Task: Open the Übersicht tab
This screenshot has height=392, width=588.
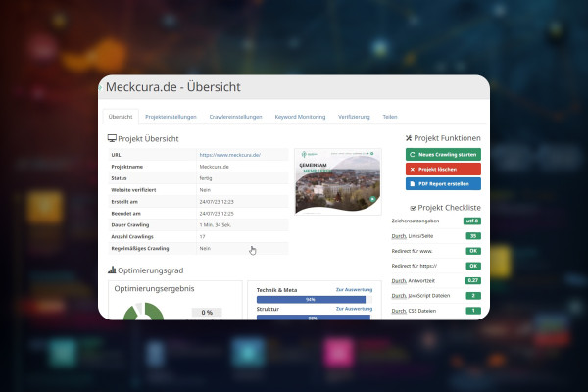Action: [x=121, y=117]
